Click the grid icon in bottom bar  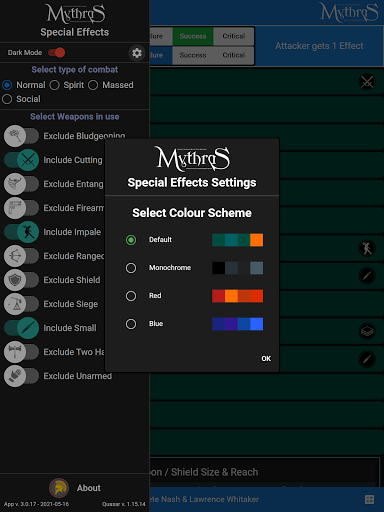(369, 499)
